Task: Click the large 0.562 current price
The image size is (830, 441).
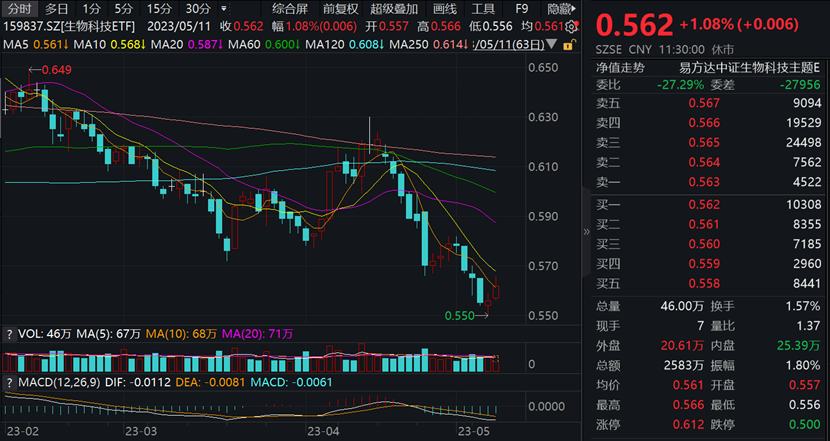Action: click(635, 24)
